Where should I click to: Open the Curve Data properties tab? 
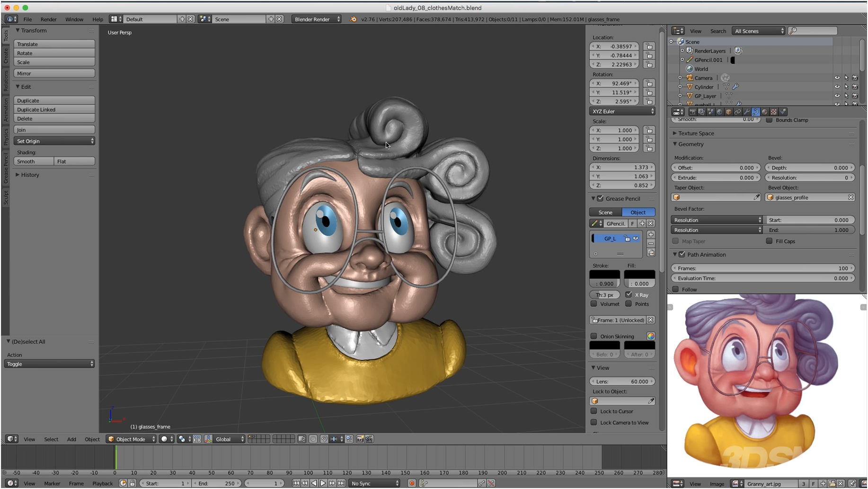[756, 112]
